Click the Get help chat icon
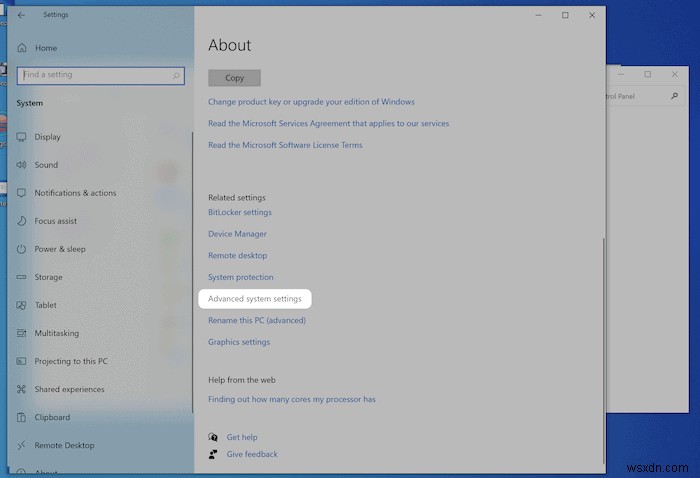 click(x=213, y=437)
